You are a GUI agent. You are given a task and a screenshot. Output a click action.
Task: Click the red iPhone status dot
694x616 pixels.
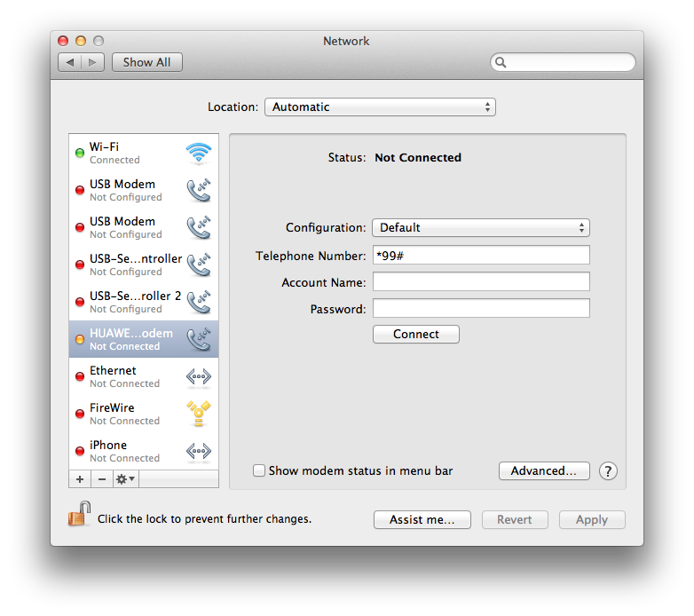80,451
